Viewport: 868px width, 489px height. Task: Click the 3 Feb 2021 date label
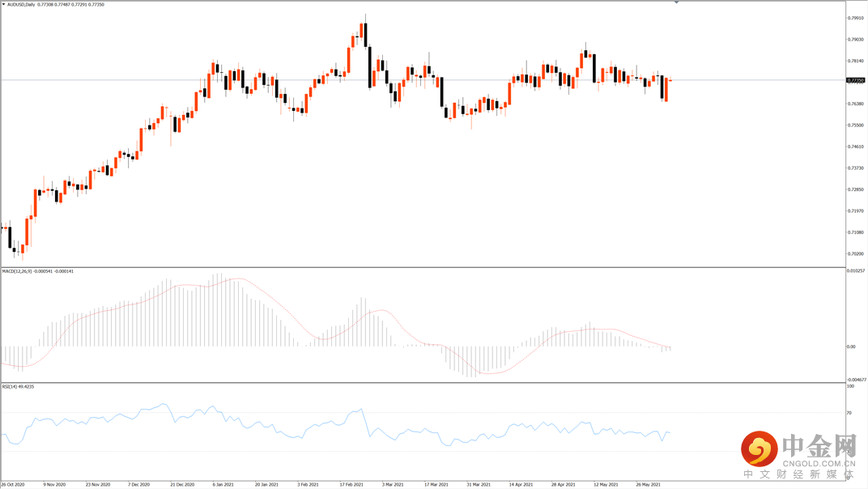(x=308, y=485)
